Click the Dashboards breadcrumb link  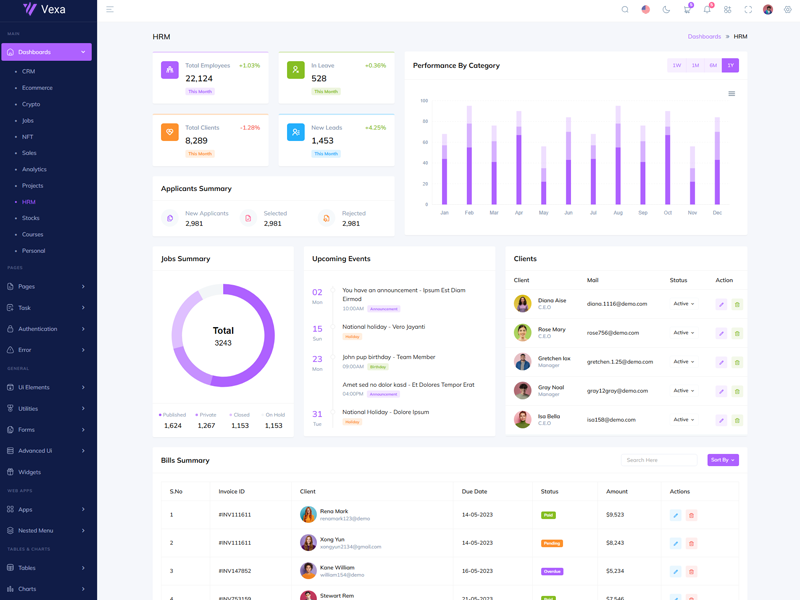(x=704, y=37)
